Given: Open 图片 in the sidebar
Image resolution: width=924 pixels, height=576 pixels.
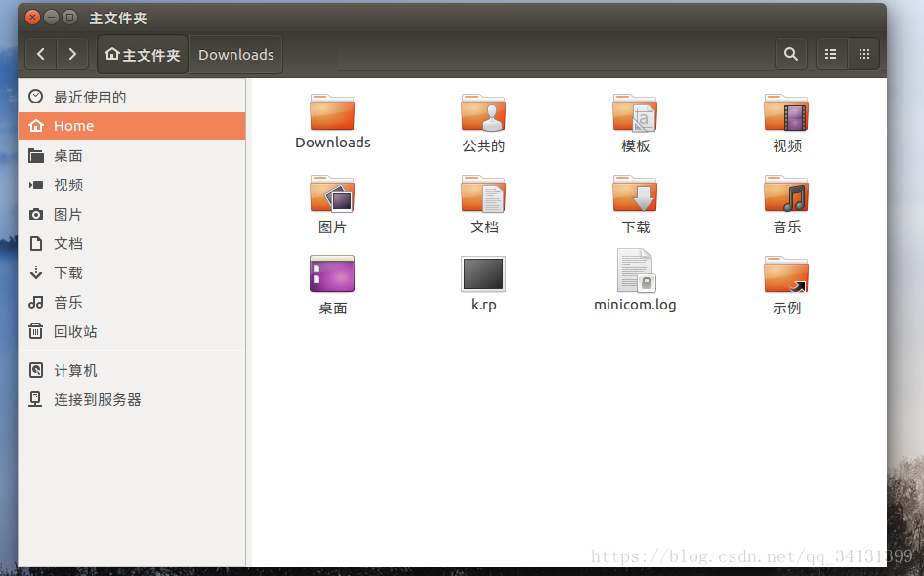Looking at the screenshot, I should [x=132, y=215].
